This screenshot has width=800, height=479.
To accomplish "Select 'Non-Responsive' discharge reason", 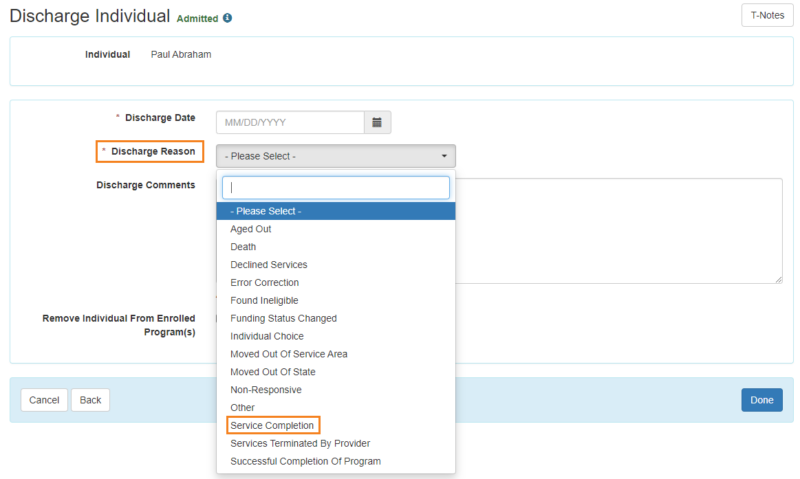I will (265, 390).
